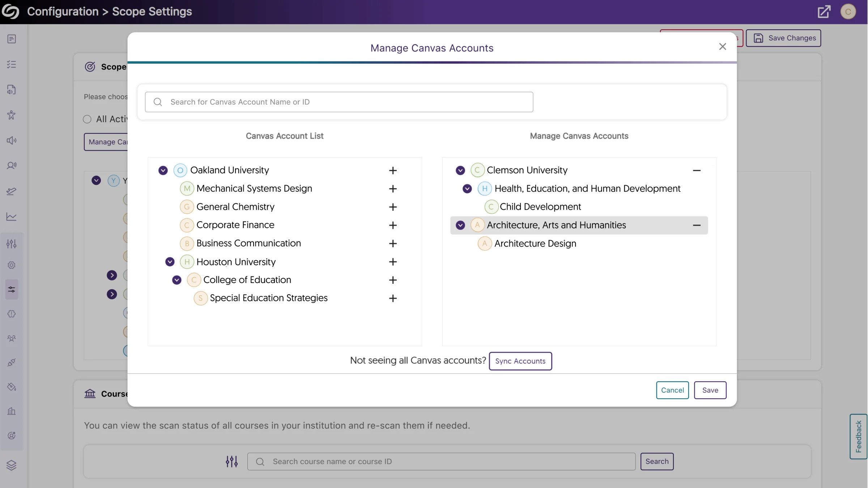Add College of Education using plus icon
The width and height of the screenshot is (868, 488).
point(393,280)
